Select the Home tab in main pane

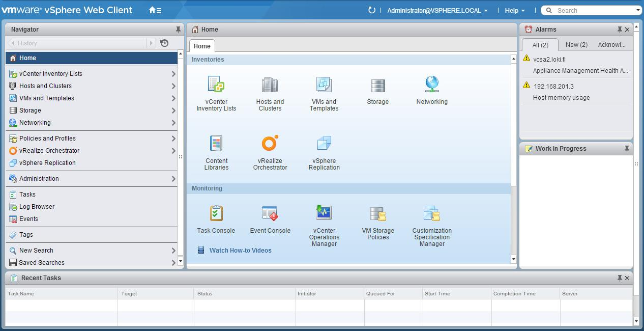(x=202, y=46)
